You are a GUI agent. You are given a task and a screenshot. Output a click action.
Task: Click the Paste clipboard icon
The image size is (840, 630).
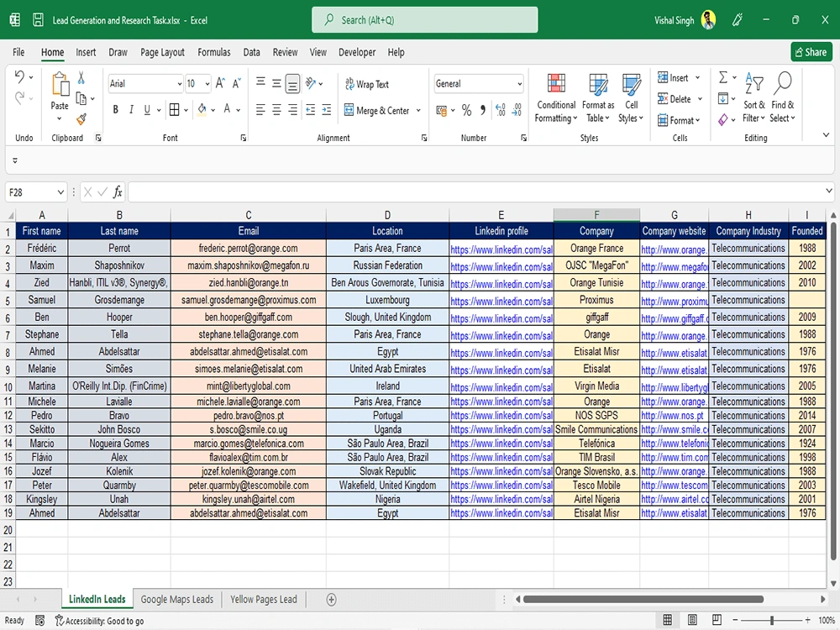click(60, 86)
